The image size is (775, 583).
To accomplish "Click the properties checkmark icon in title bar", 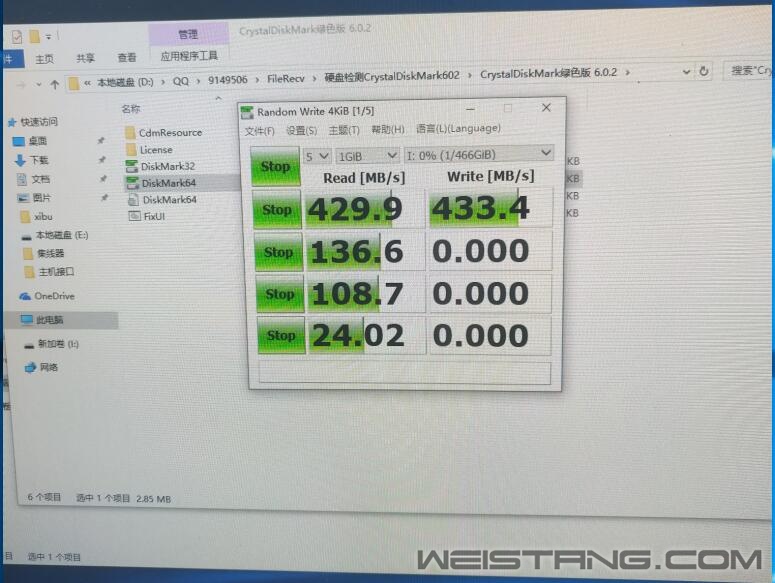I will click(17, 37).
